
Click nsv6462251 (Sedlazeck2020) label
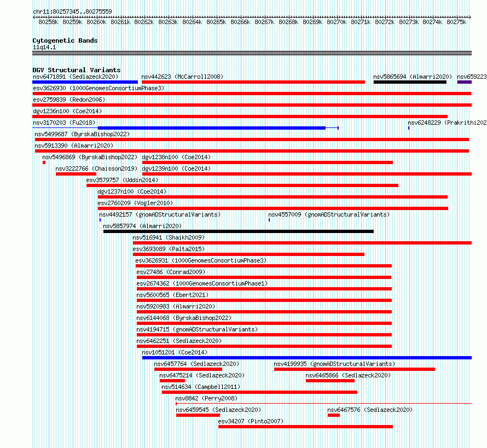(x=179, y=341)
